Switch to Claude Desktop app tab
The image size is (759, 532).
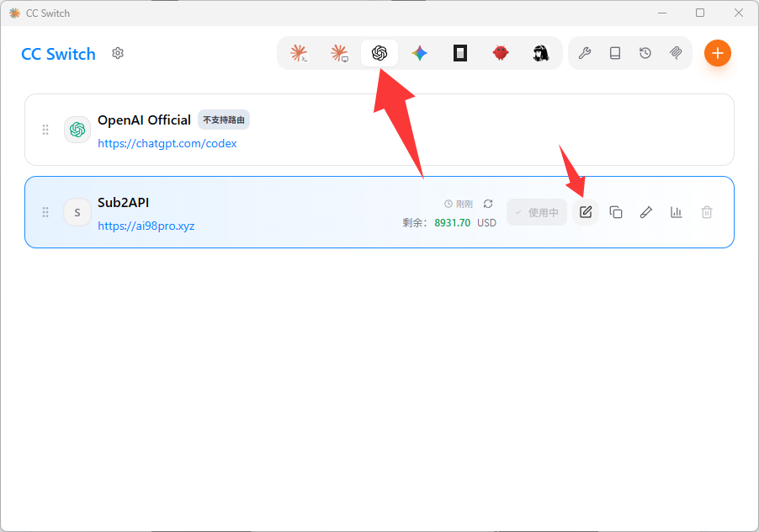(x=339, y=53)
